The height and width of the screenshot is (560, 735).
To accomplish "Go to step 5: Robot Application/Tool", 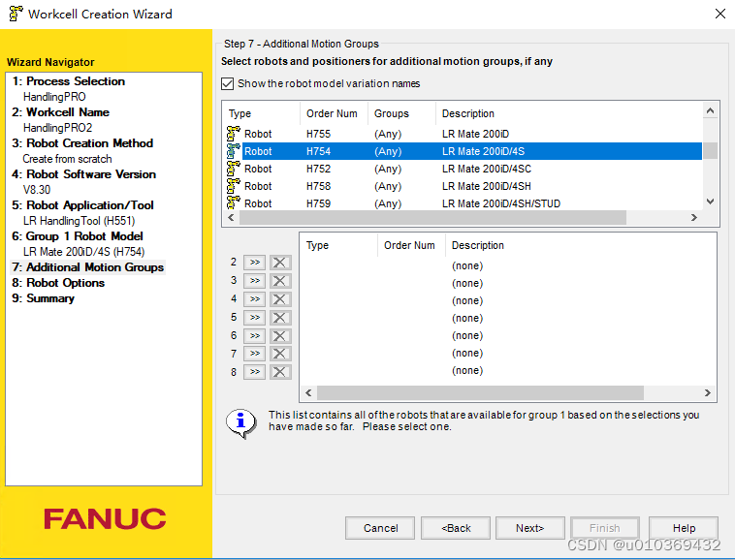I will pos(82,205).
